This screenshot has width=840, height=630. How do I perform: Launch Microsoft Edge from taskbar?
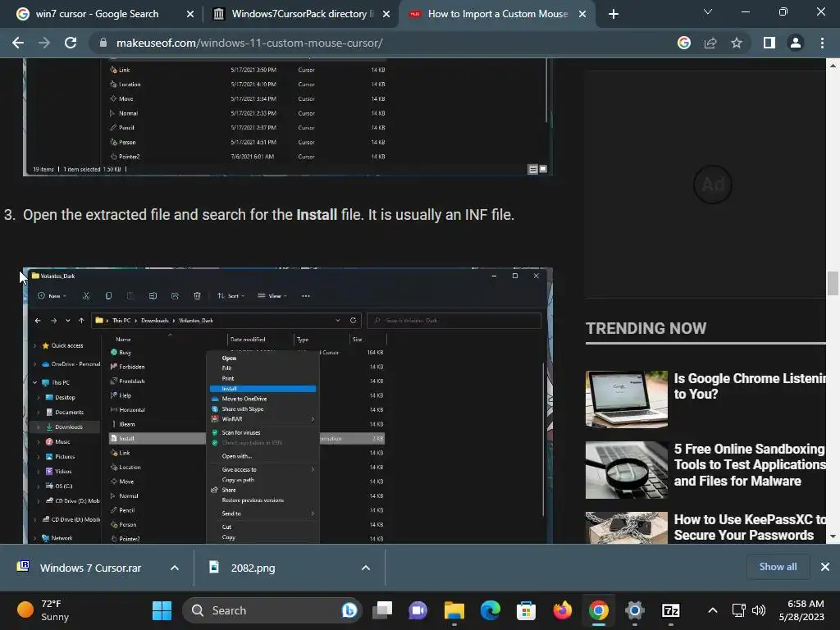click(491, 610)
